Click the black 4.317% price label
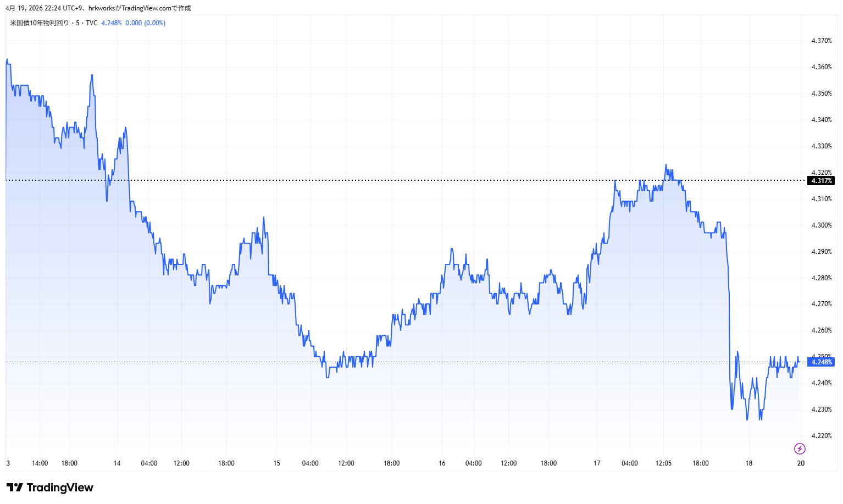 [821, 181]
